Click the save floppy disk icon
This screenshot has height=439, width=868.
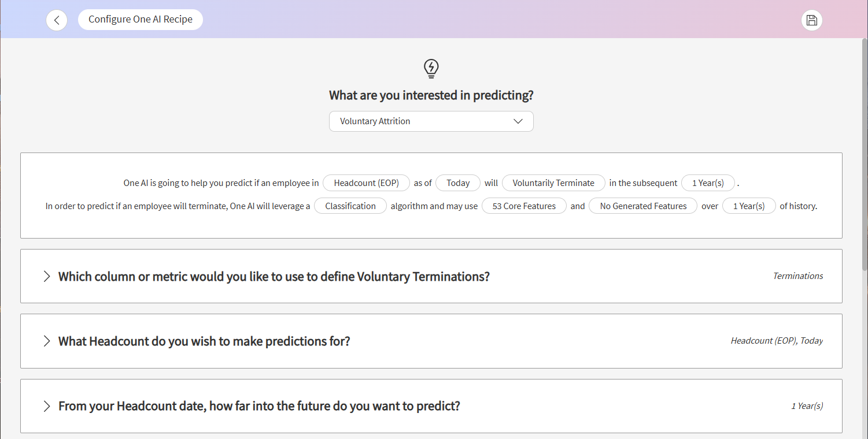(811, 20)
